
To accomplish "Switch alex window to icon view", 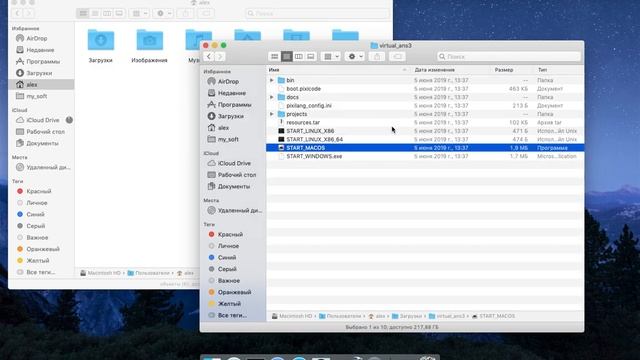I will pyautogui.click(x=83, y=13).
